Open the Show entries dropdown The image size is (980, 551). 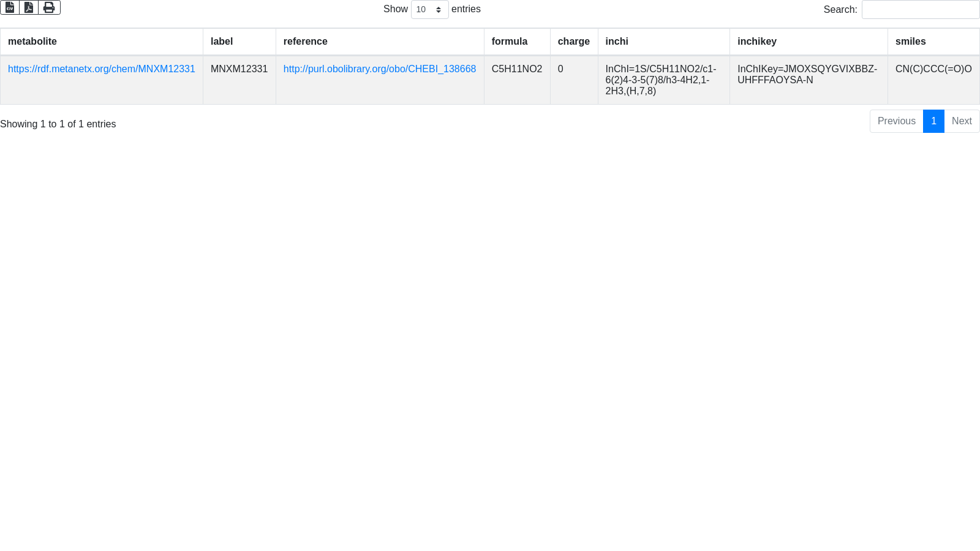429,10
